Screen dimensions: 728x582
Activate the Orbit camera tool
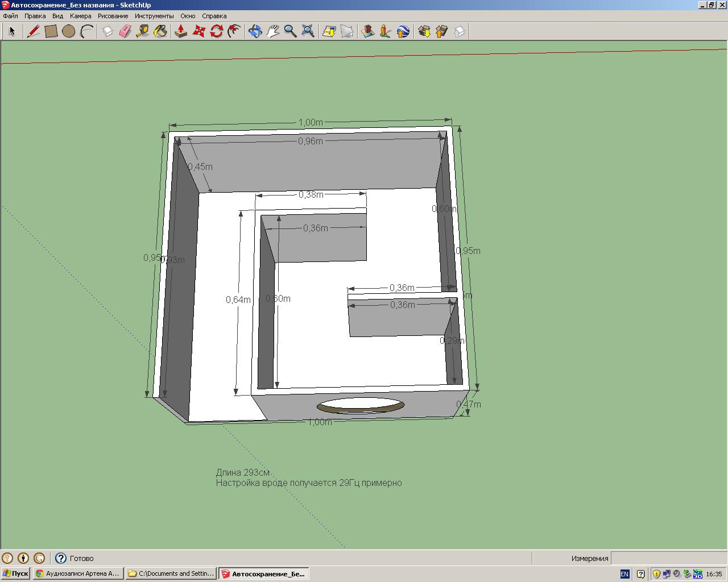(255, 31)
